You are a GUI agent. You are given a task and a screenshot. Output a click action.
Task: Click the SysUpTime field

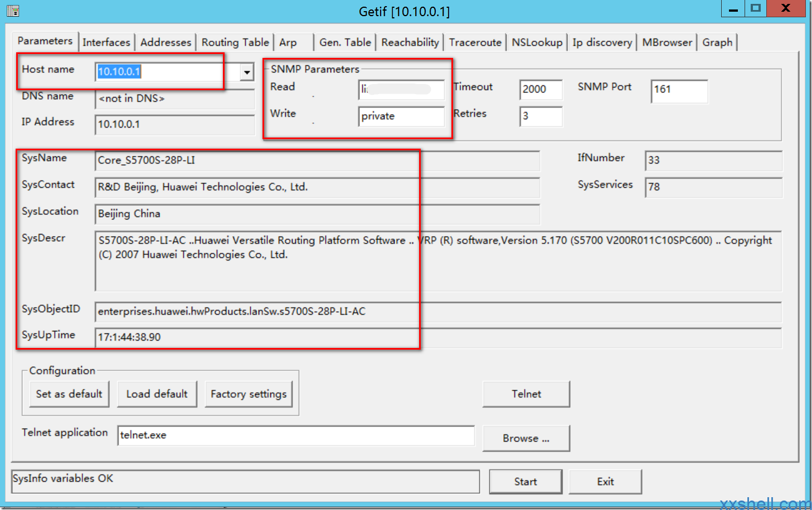(438, 337)
